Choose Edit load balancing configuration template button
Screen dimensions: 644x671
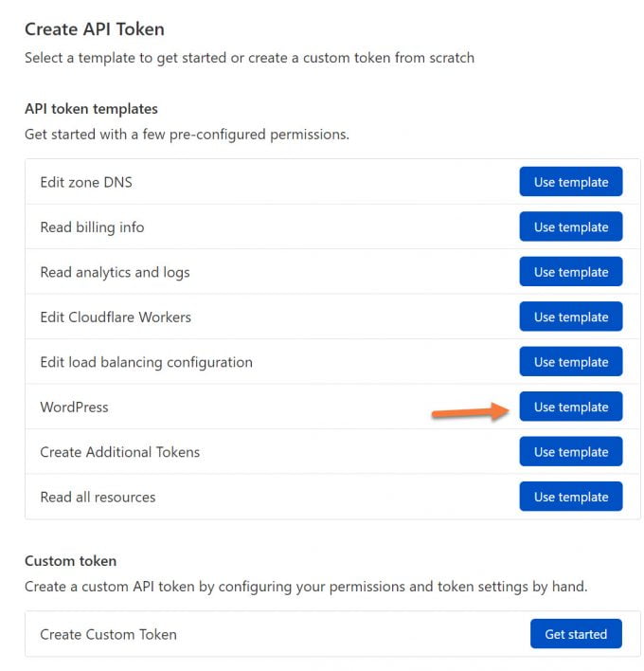click(570, 362)
